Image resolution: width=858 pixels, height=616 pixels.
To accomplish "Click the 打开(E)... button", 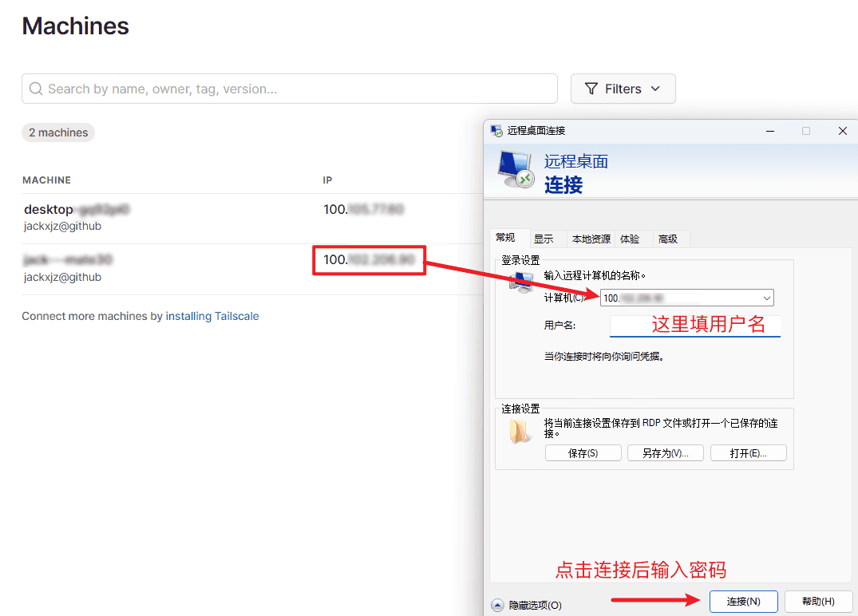I will tap(748, 453).
